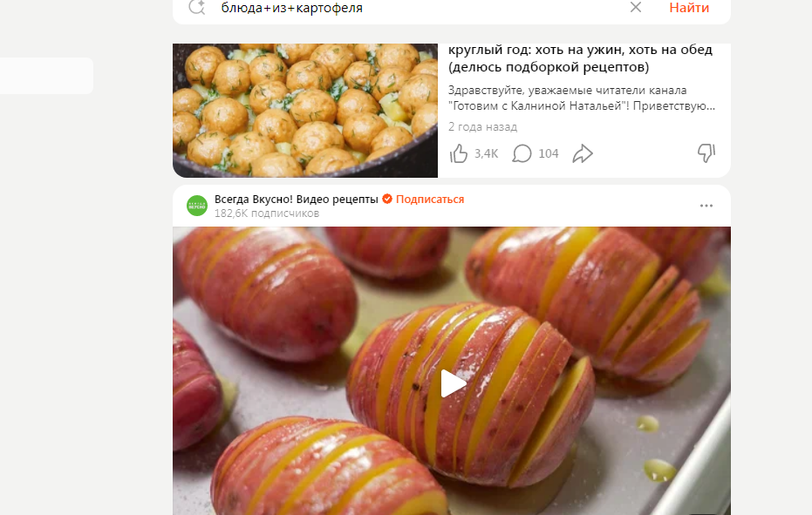812x515 pixels.
Task: Click the 3,4K likes count
Action: [x=487, y=153]
